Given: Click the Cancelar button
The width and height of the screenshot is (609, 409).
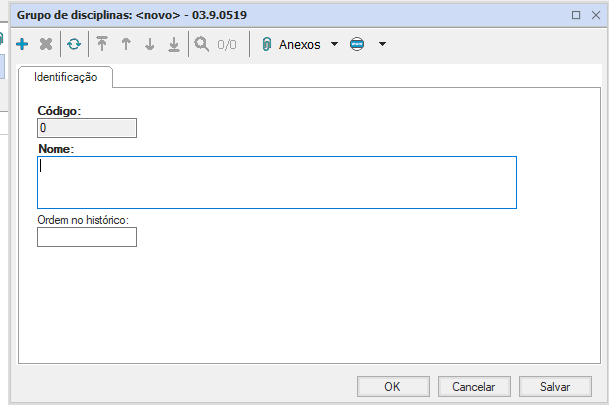Looking at the screenshot, I should click(x=474, y=386).
